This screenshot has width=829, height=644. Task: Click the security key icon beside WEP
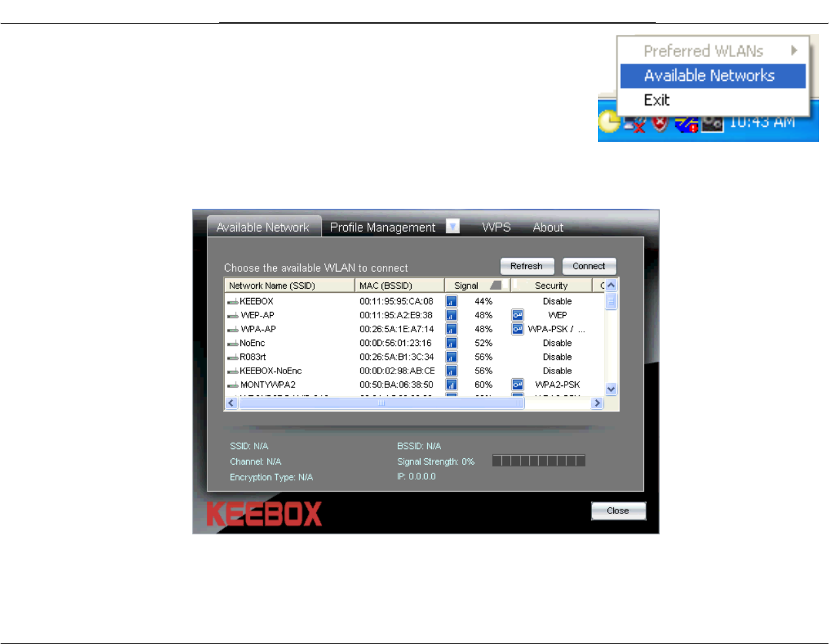click(x=518, y=315)
